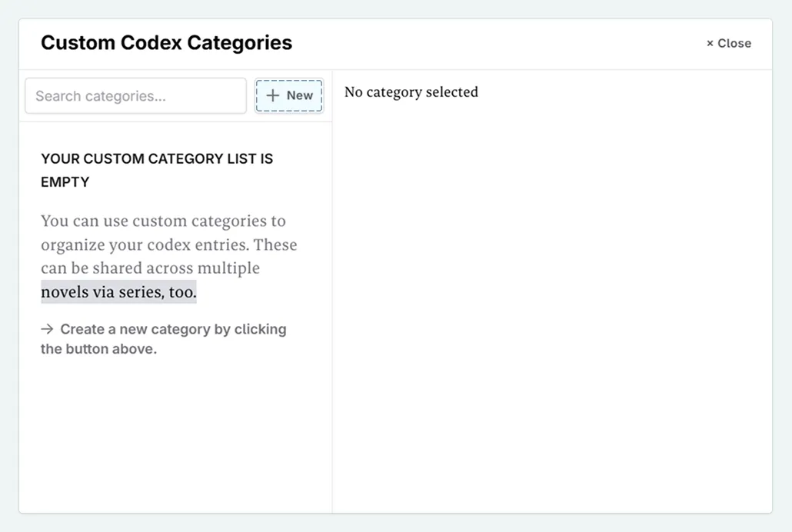Click the vertical divider between the two panels

pos(332,308)
